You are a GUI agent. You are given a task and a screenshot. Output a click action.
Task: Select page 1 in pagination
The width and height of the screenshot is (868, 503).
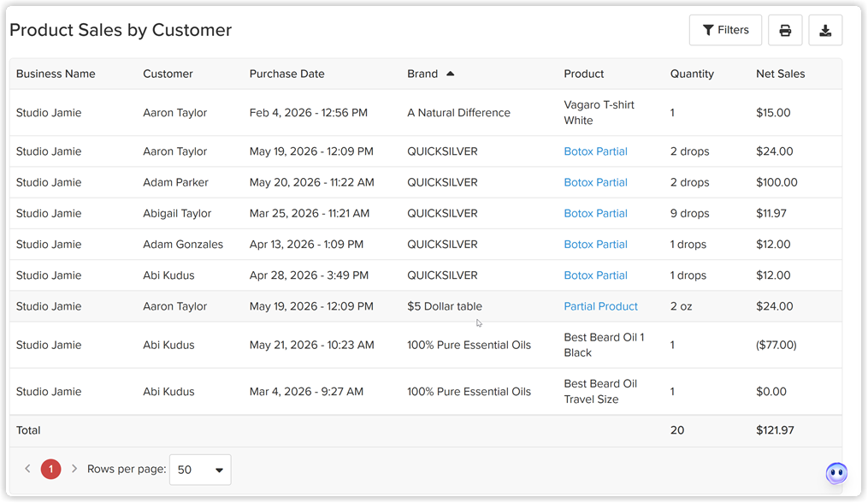51,469
